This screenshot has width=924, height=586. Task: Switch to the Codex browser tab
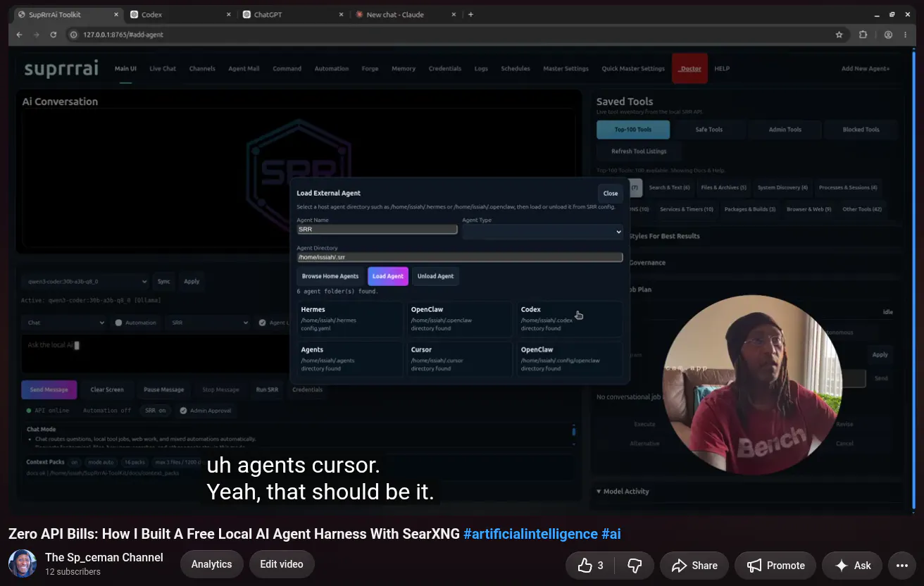click(x=181, y=14)
